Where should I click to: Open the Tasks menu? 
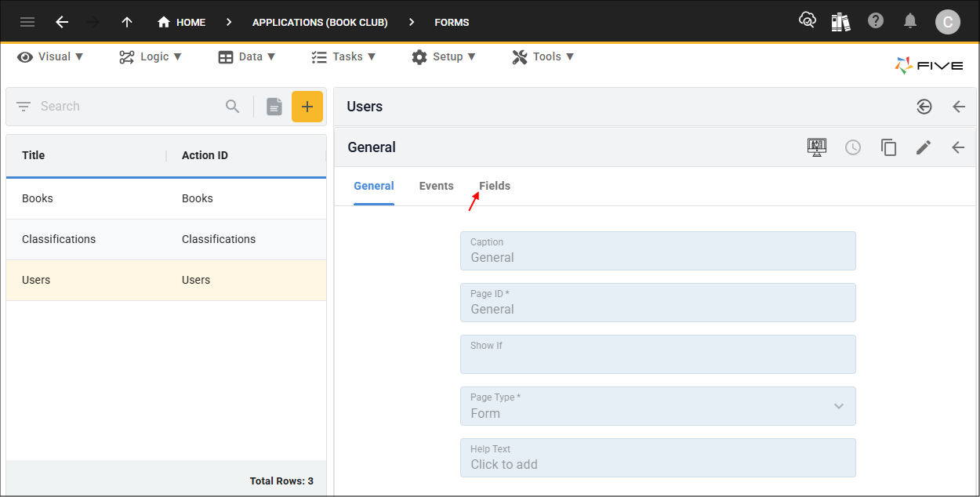(343, 56)
